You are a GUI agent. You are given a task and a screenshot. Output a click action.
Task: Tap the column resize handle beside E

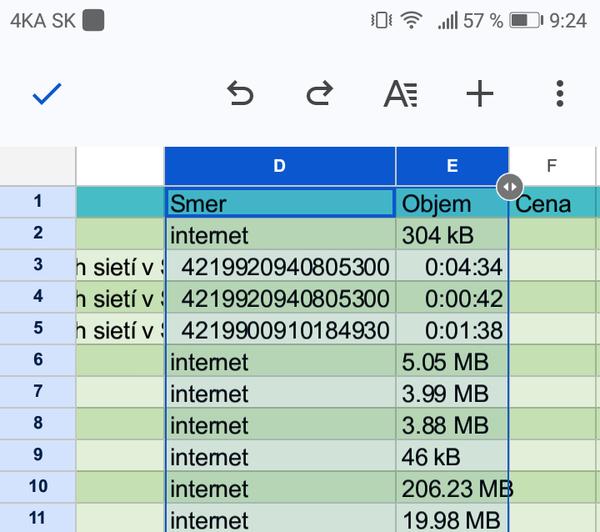(x=509, y=186)
